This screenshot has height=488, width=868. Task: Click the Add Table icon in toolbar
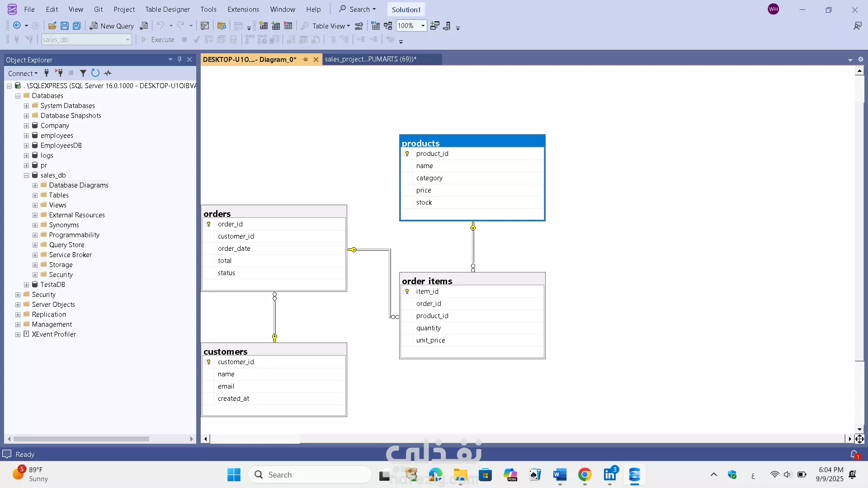coord(276,26)
